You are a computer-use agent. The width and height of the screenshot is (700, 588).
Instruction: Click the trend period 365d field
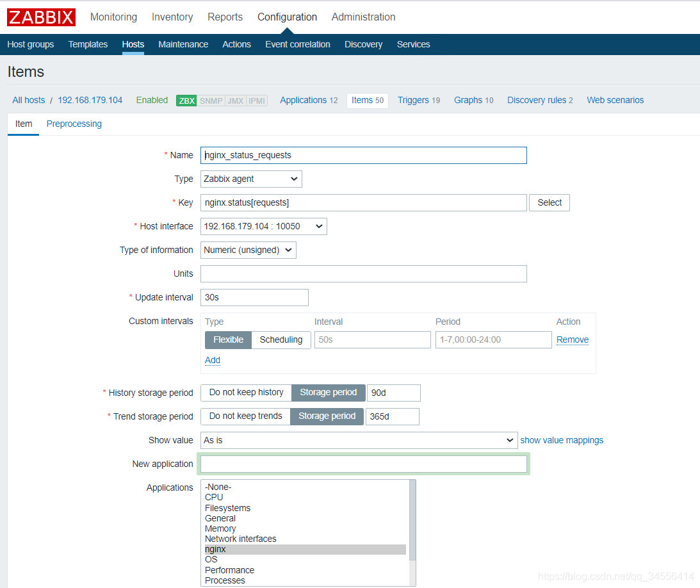pos(393,416)
